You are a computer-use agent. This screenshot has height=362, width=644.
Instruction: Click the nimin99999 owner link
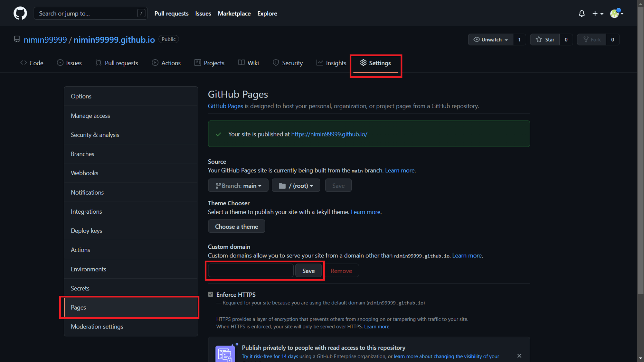tap(45, 40)
